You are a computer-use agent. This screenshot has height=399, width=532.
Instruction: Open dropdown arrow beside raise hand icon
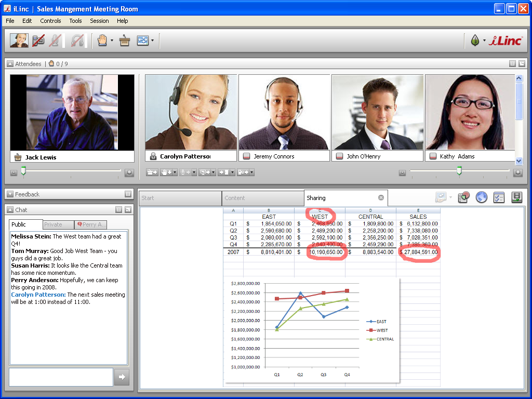click(x=112, y=41)
